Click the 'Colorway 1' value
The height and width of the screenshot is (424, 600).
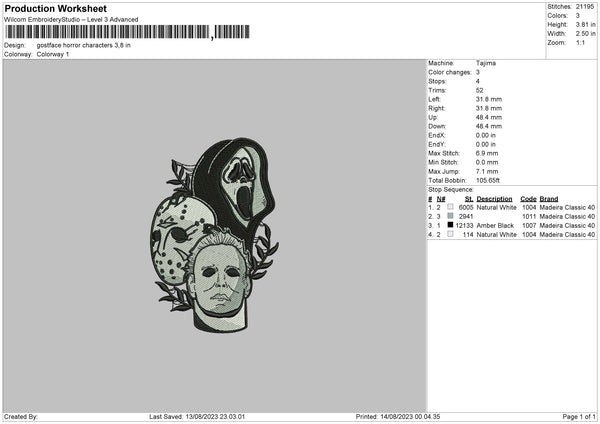point(53,54)
